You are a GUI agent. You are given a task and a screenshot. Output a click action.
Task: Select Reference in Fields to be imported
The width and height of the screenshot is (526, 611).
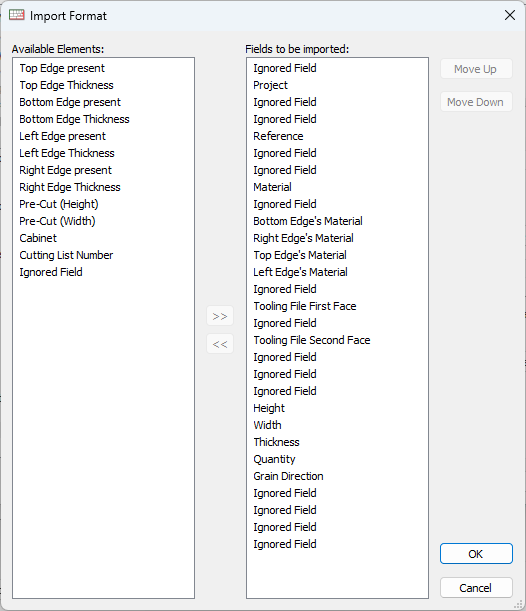pyautogui.click(x=278, y=136)
